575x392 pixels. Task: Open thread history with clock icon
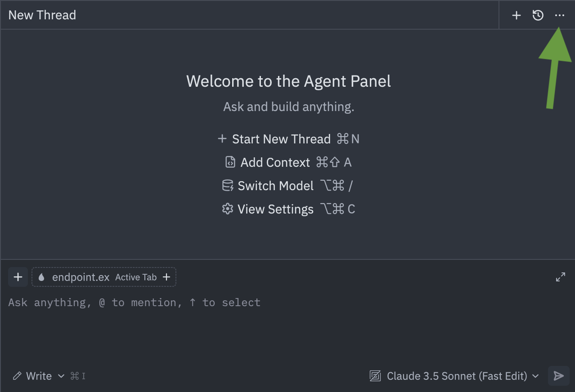coord(537,15)
